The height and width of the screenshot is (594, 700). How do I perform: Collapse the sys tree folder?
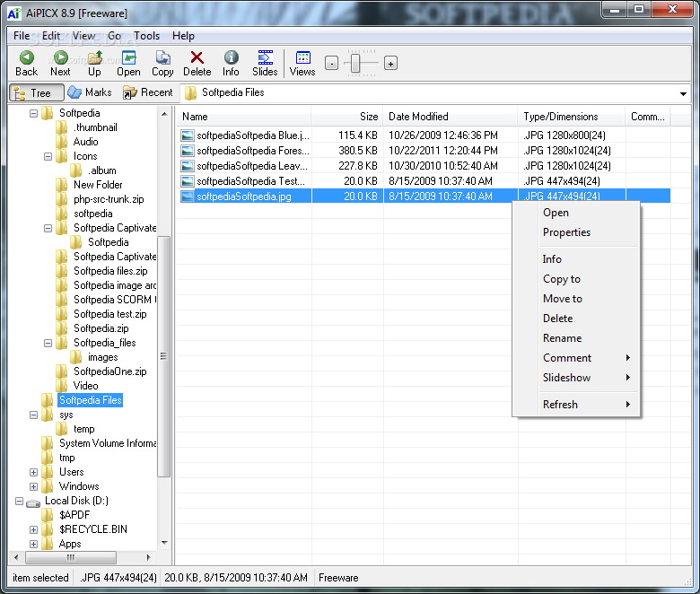point(33,415)
